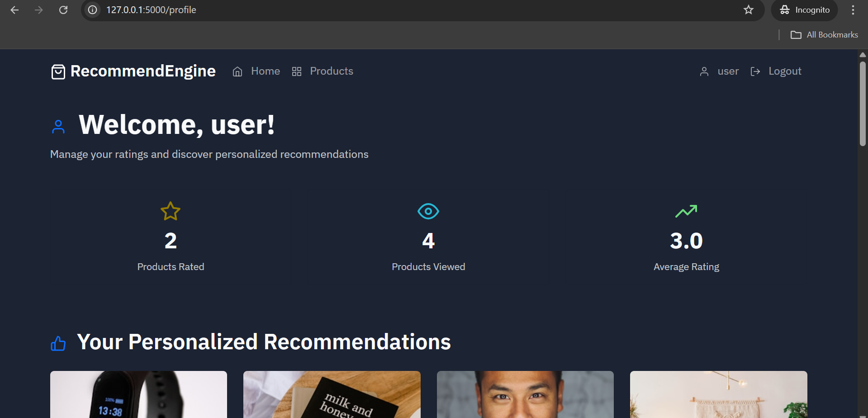Click the green trending arrow icon
Viewport: 868px width, 418px height.
coord(686,211)
